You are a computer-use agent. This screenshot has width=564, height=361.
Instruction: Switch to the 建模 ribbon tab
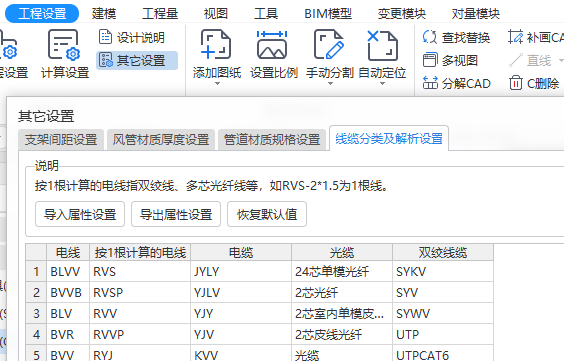point(104,14)
